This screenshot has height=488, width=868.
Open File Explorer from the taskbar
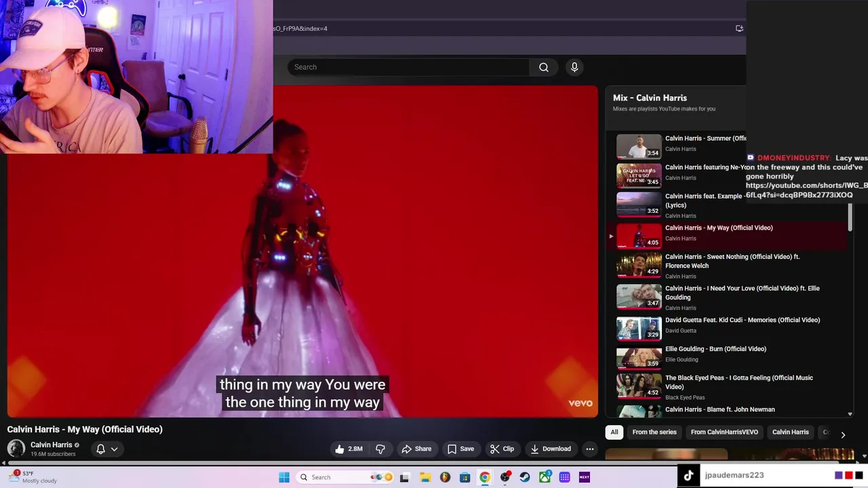click(x=425, y=477)
